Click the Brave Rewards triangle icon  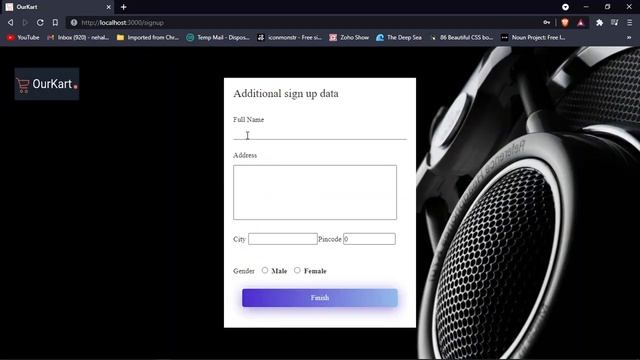pos(581,22)
